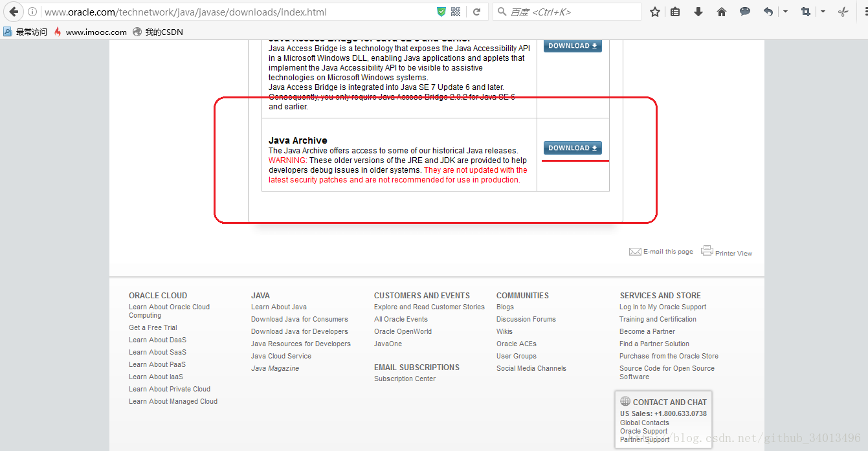
Task: Open Learn About Oracle Cloud Computing link
Action: [169, 311]
